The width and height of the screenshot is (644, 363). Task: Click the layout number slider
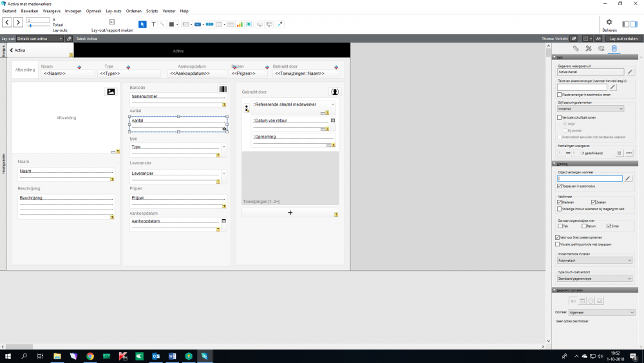point(30,26)
